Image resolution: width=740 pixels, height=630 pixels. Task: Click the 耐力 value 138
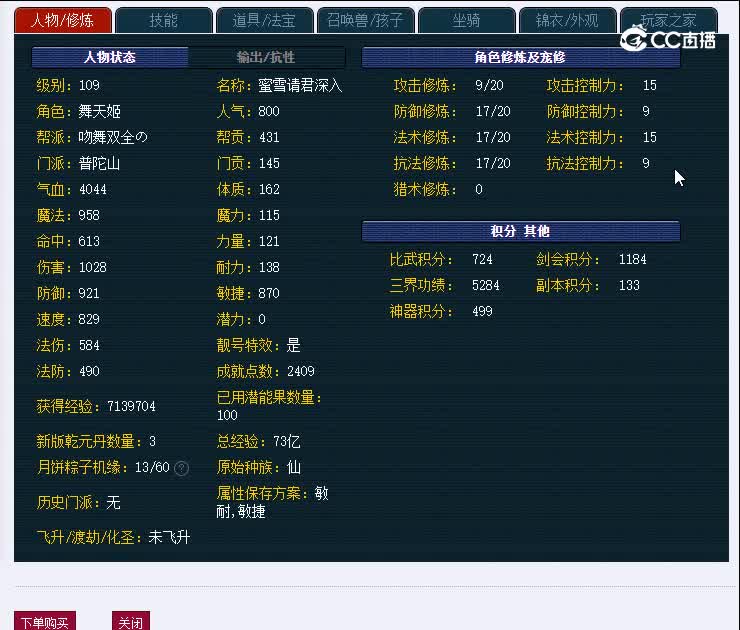click(269, 267)
